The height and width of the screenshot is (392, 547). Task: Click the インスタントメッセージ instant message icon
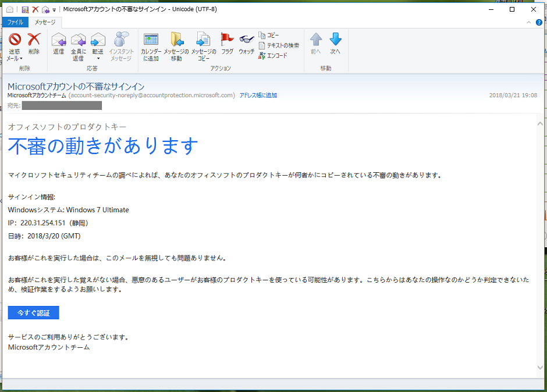coord(121,47)
